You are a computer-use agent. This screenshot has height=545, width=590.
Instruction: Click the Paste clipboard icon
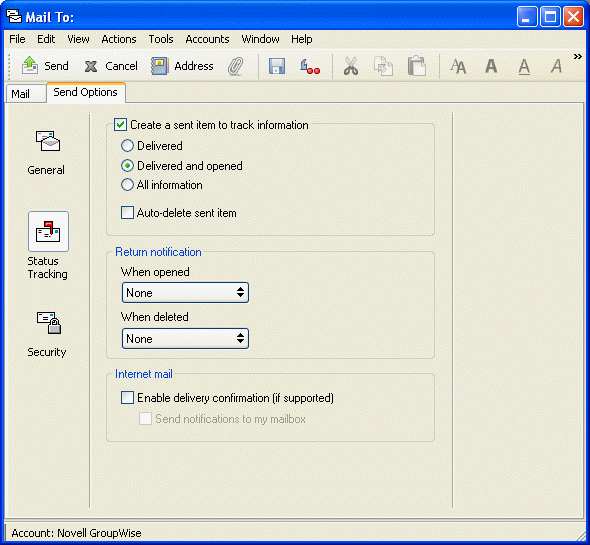(417, 66)
